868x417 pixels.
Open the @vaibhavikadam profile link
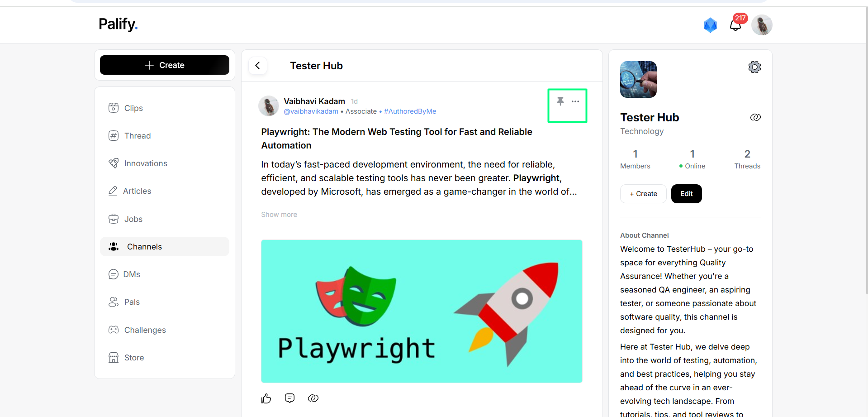(311, 111)
